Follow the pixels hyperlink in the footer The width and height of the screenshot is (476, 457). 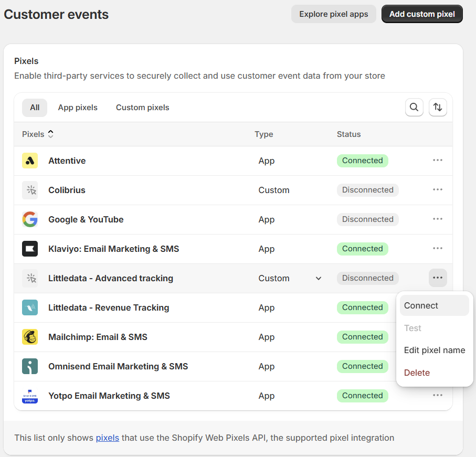[108, 438]
